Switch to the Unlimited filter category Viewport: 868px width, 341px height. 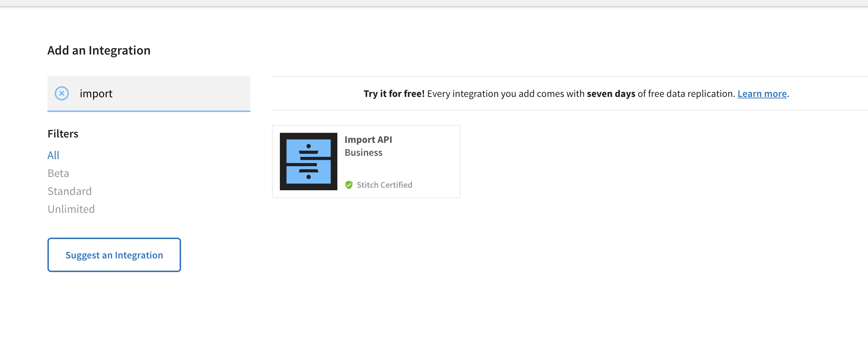pos(71,209)
